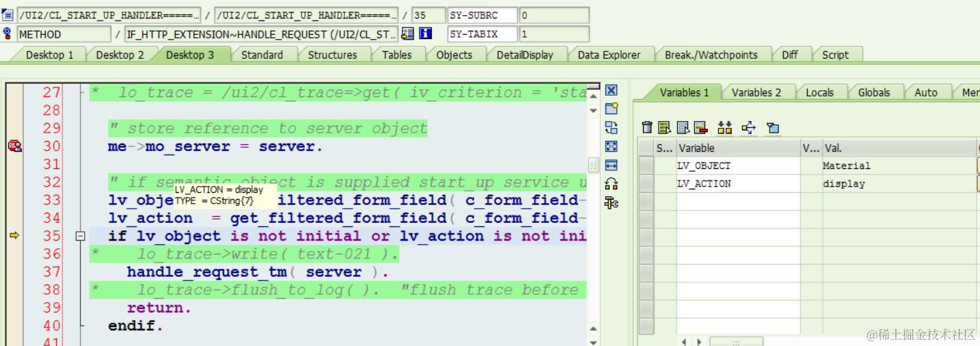The height and width of the screenshot is (346, 980).
Task: Click the program display icon next to the first header field
Action: pyautogui.click(x=8, y=15)
